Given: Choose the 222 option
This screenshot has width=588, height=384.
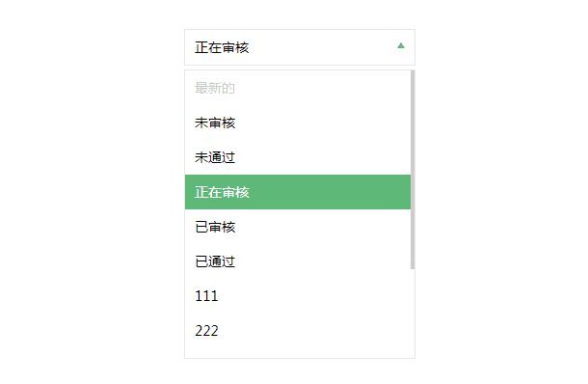Looking at the screenshot, I should (x=298, y=330).
